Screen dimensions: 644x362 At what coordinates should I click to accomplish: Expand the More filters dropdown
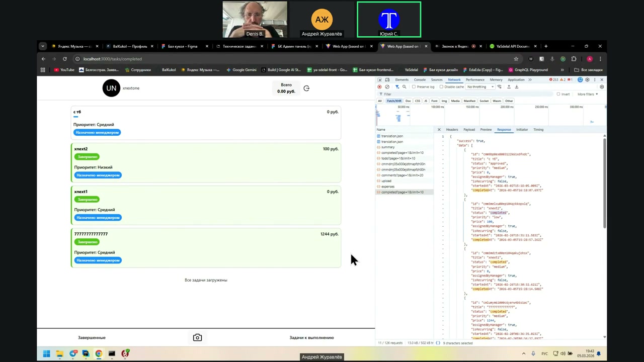[x=587, y=94]
